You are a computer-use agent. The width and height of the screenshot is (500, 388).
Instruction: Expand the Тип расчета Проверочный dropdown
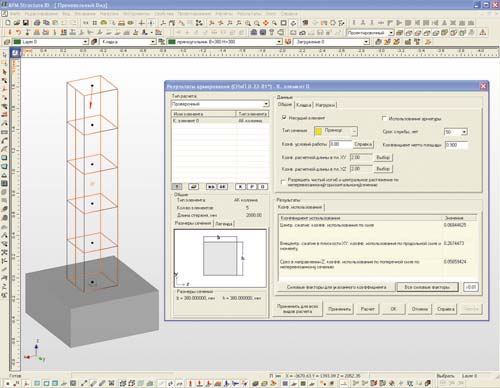[266, 104]
